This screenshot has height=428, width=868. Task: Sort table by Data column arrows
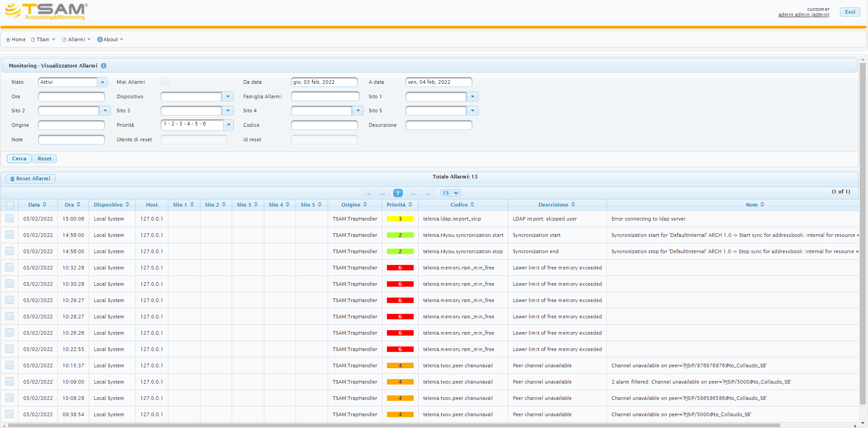(x=44, y=205)
